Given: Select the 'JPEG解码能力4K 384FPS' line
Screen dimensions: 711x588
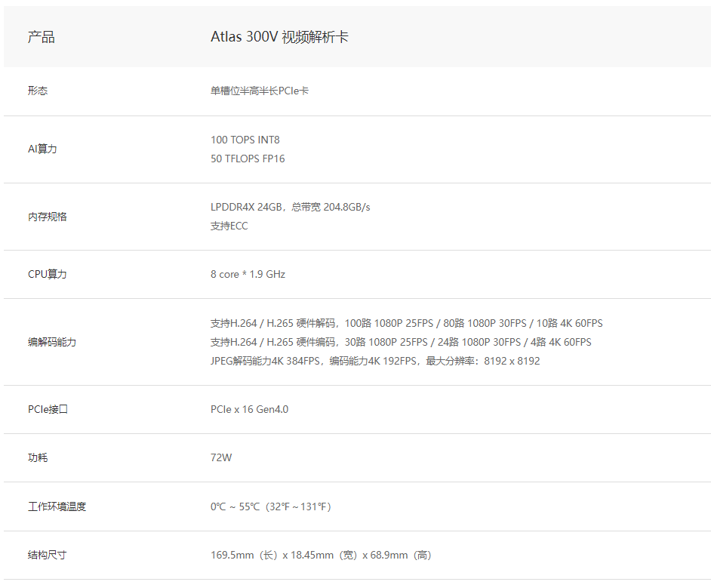Looking at the screenshot, I should [375, 361].
